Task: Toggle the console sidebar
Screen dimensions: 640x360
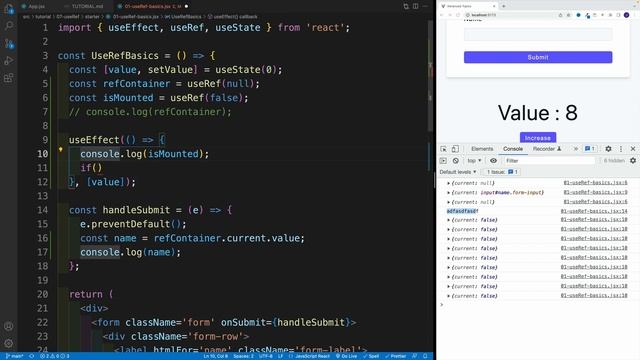Action: pos(443,161)
